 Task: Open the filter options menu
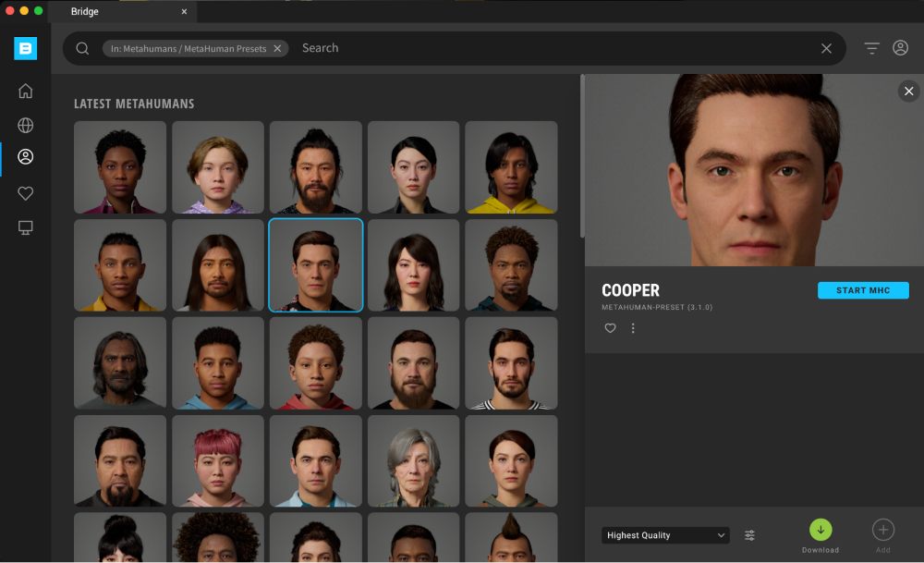pyautogui.click(x=871, y=48)
